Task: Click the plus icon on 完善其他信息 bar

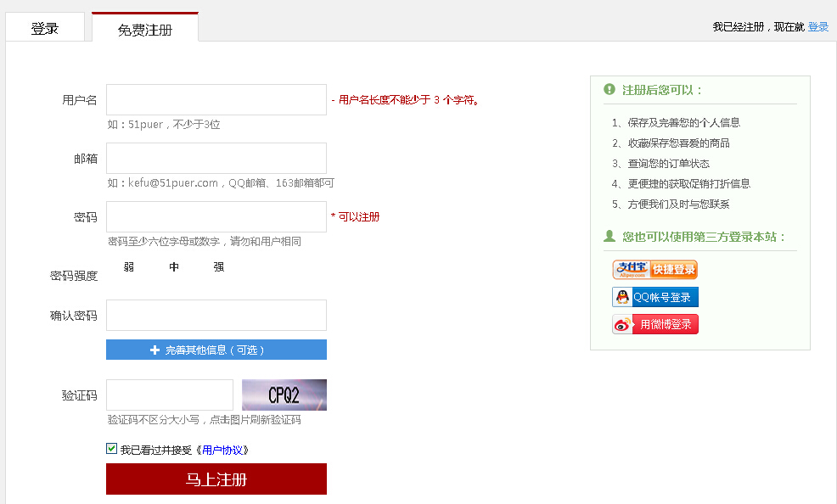Action: (154, 350)
